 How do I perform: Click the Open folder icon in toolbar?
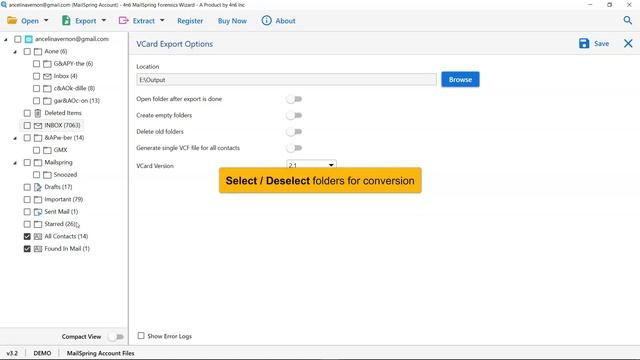(12, 20)
